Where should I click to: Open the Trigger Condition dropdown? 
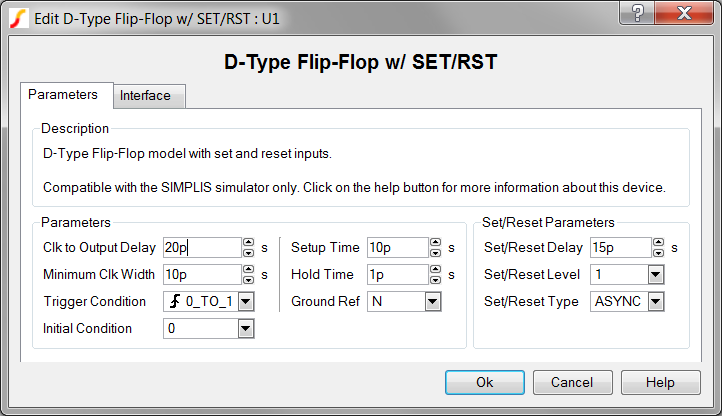pyautogui.click(x=246, y=302)
